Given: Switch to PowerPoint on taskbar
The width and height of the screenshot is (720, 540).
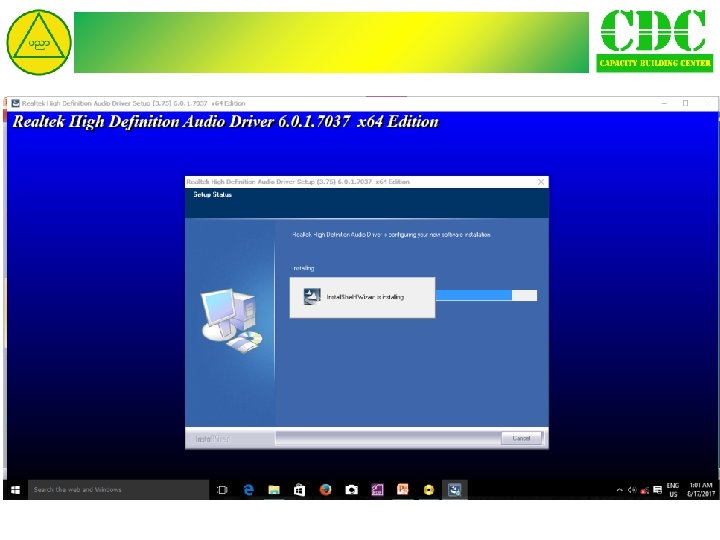Looking at the screenshot, I should (403, 490).
